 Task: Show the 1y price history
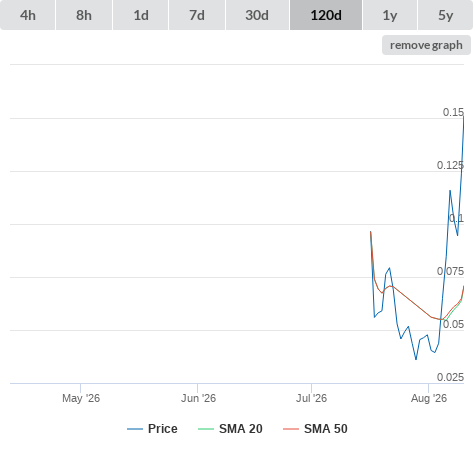point(390,15)
